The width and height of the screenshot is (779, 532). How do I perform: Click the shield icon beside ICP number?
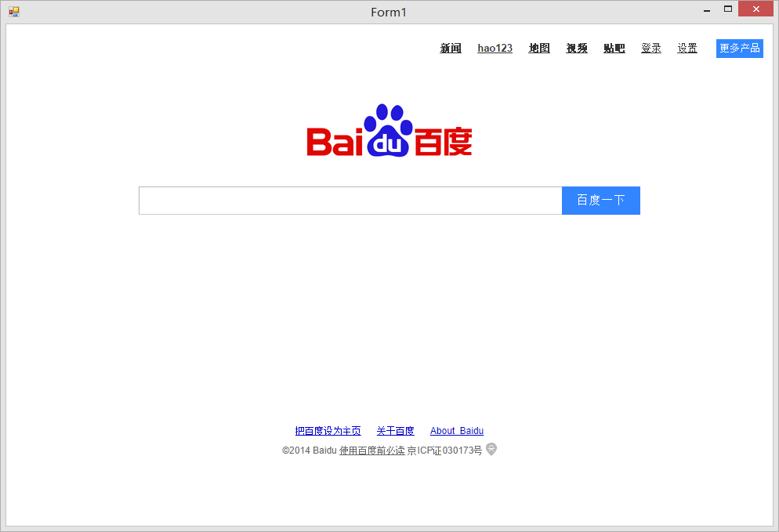[x=491, y=450]
